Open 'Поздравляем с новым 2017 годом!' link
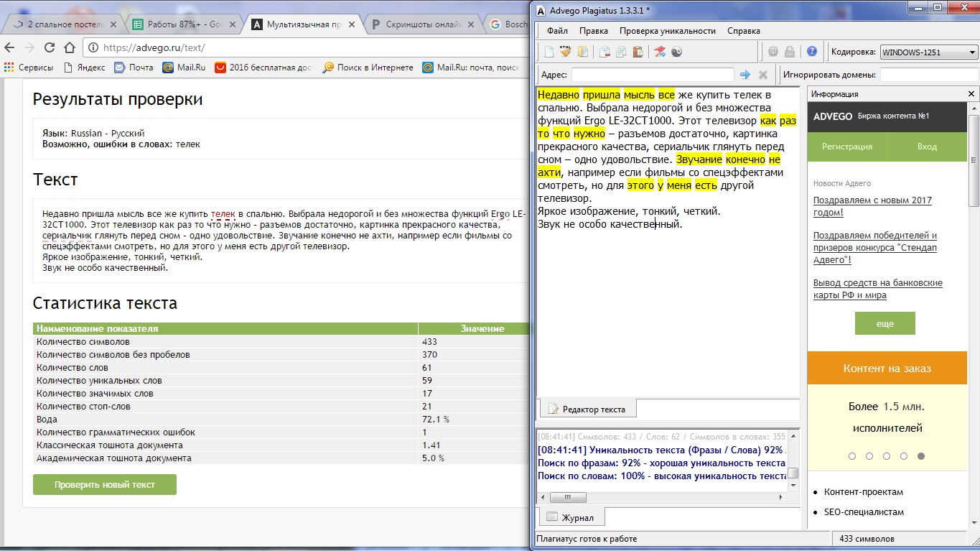 point(872,206)
